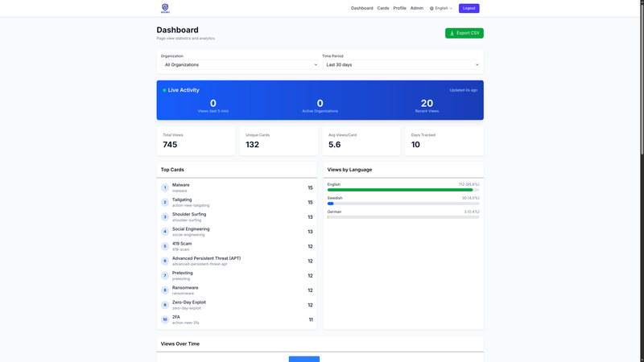Click the page vertical scrollbar
The image size is (644, 362).
click(641, 80)
